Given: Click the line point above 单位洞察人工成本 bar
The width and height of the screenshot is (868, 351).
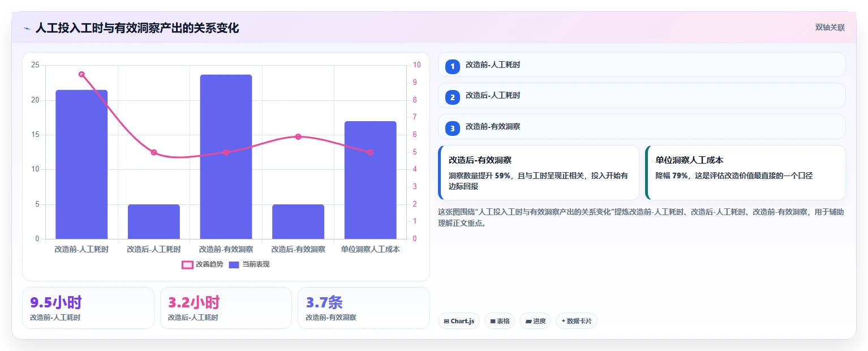Looking at the screenshot, I should coord(370,152).
